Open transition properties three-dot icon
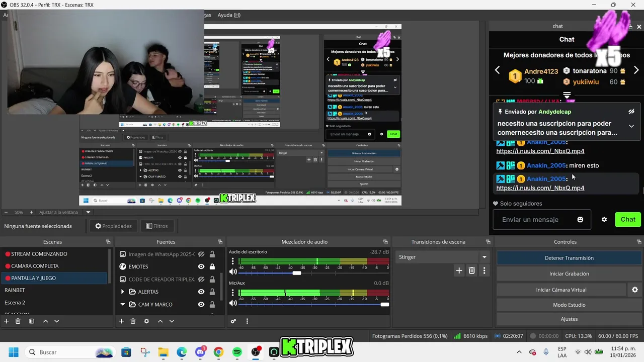 click(x=484, y=270)
